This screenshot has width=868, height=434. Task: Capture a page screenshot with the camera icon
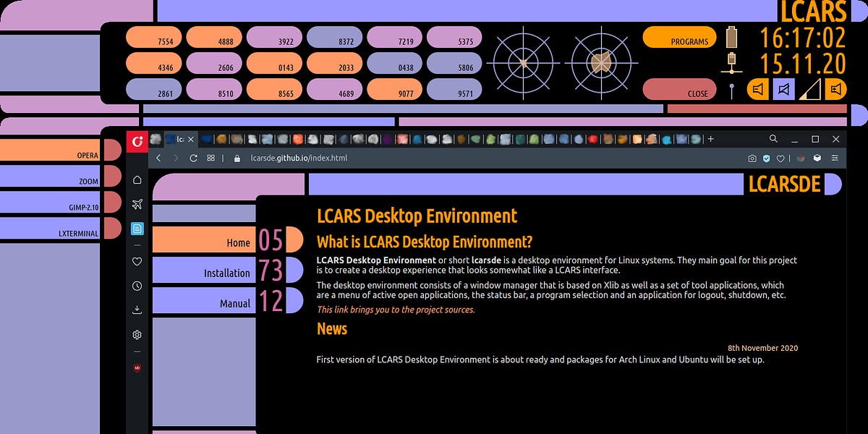752,158
